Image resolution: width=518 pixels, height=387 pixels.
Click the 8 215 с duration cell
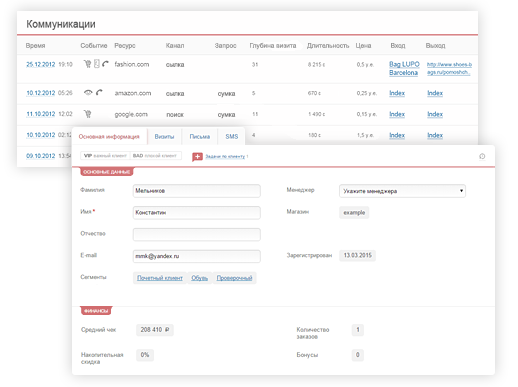click(316, 65)
